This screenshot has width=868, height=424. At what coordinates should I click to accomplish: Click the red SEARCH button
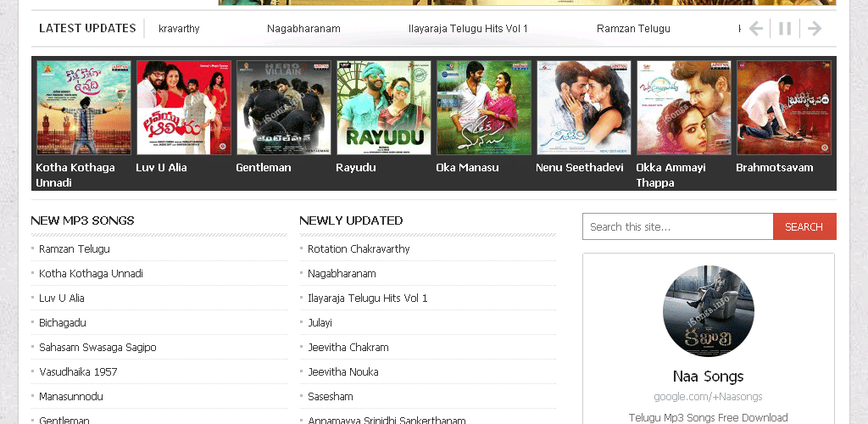click(x=804, y=226)
